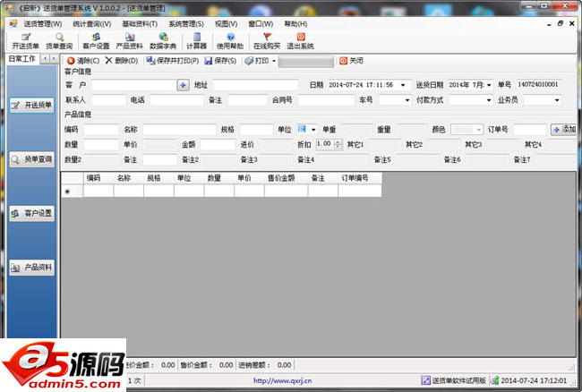Expand the 付款方式 dropdown

[x=487, y=100]
